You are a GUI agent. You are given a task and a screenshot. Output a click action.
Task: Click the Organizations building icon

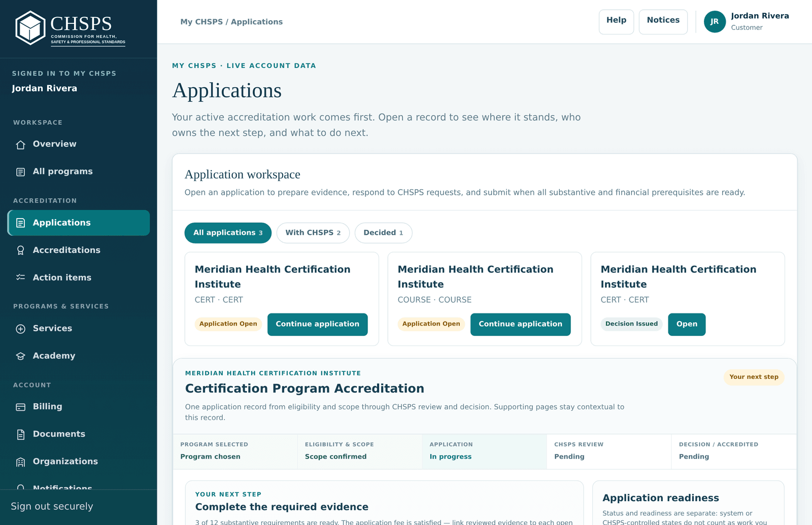[x=20, y=462]
